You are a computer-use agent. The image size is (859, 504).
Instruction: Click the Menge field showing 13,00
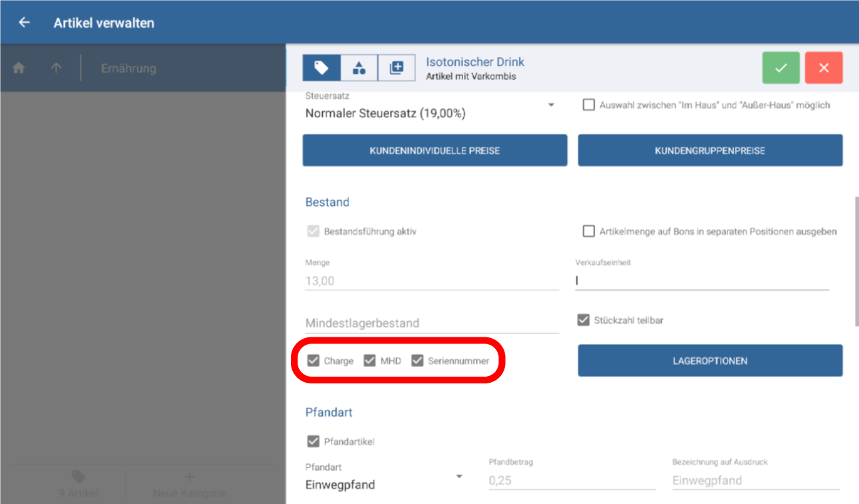pos(432,280)
